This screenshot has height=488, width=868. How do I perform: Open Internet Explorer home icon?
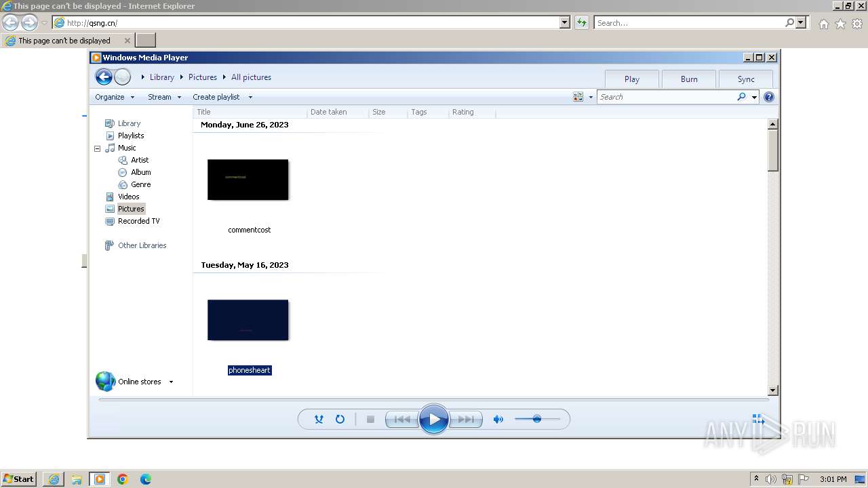823,24
